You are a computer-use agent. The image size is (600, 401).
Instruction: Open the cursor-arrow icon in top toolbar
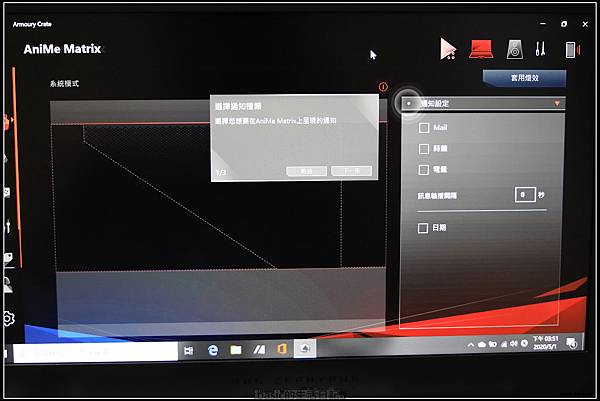448,49
